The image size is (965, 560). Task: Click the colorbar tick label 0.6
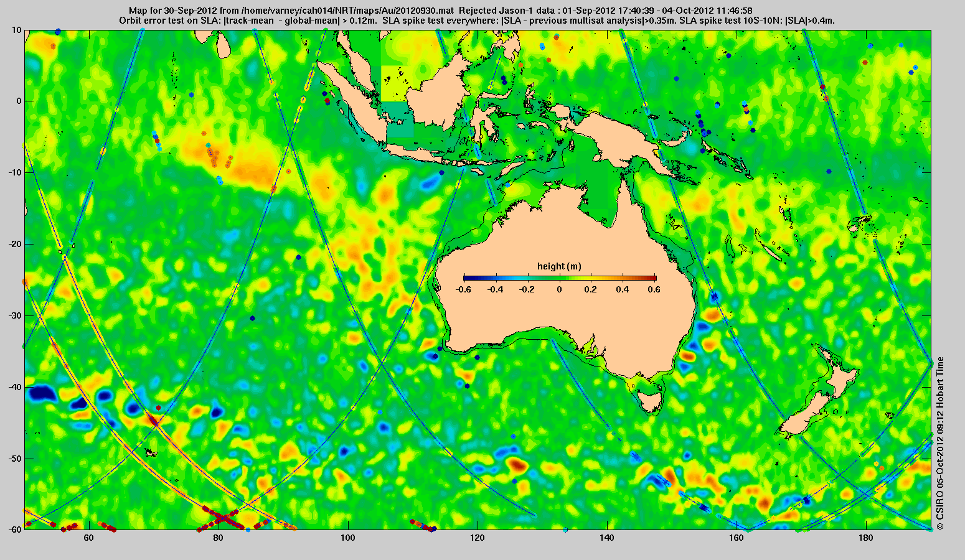coord(656,289)
